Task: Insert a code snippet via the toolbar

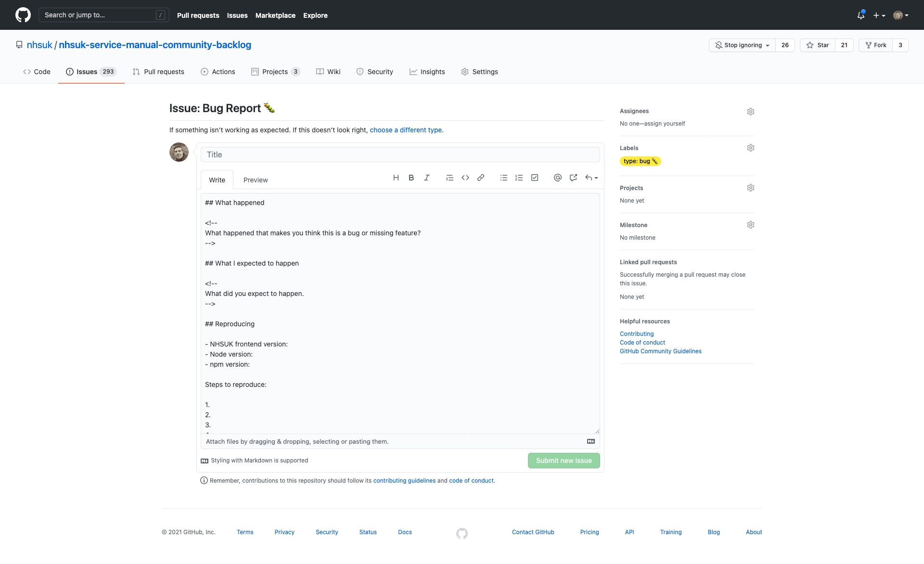Action: tap(465, 178)
